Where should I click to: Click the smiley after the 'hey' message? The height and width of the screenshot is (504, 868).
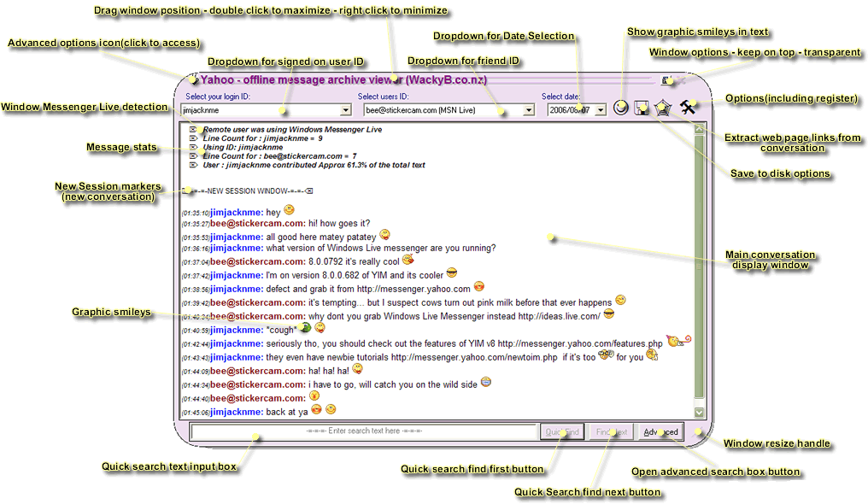289,209
